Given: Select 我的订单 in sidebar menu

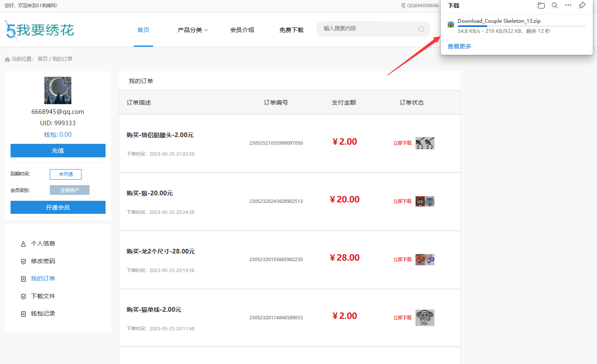Looking at the screenshot, I should point(43,278).
